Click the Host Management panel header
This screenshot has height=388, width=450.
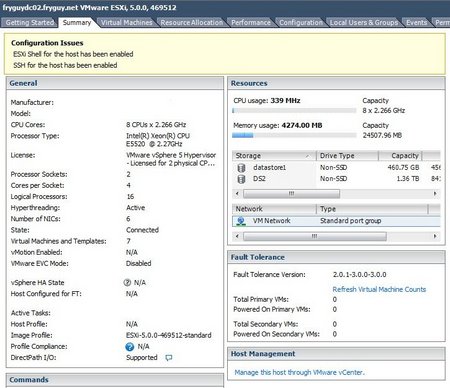336,354
